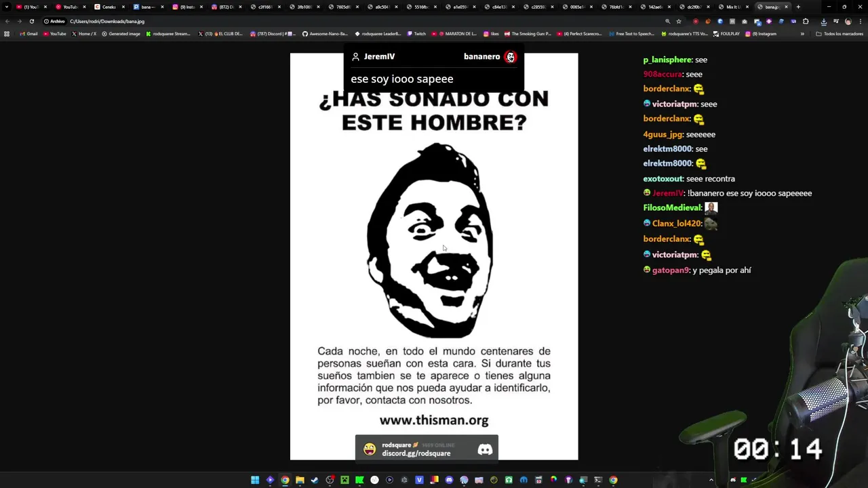Open the FOULPLAY bookmark
868x488 pixels.
[727, 33]
